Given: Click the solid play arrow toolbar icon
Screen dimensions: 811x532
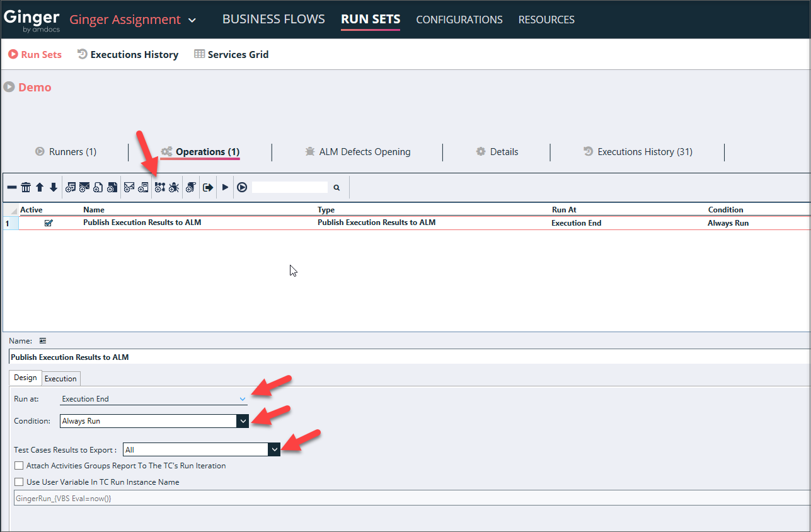Looking at the screenshot, I should (x=225, y=187).
